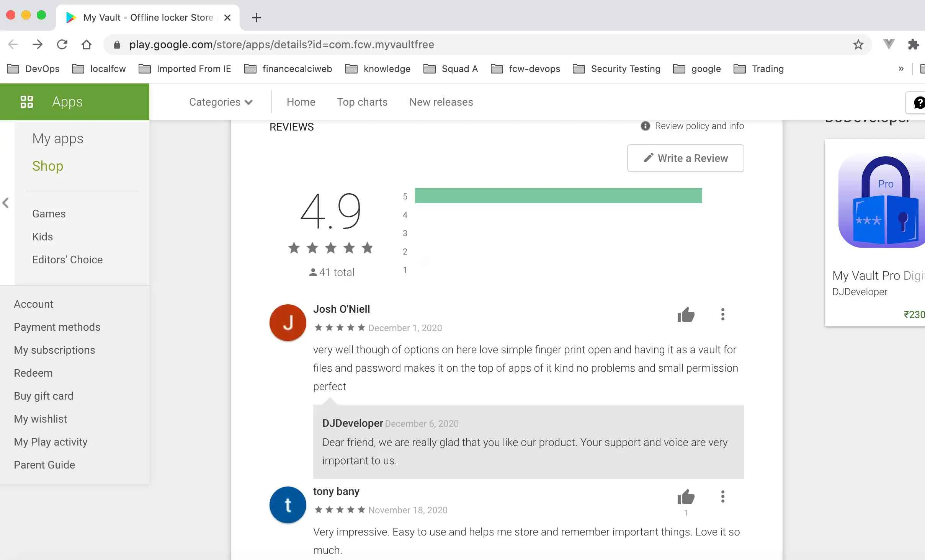Click the Write a Review button
Screen dimensions: 925x560
[685, 158]
